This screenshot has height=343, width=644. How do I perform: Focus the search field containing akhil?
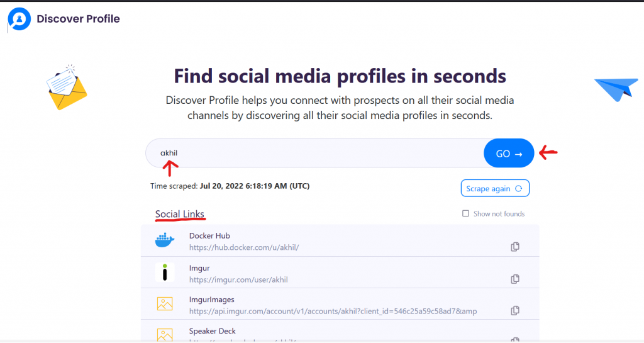click(x=314, y=153)
